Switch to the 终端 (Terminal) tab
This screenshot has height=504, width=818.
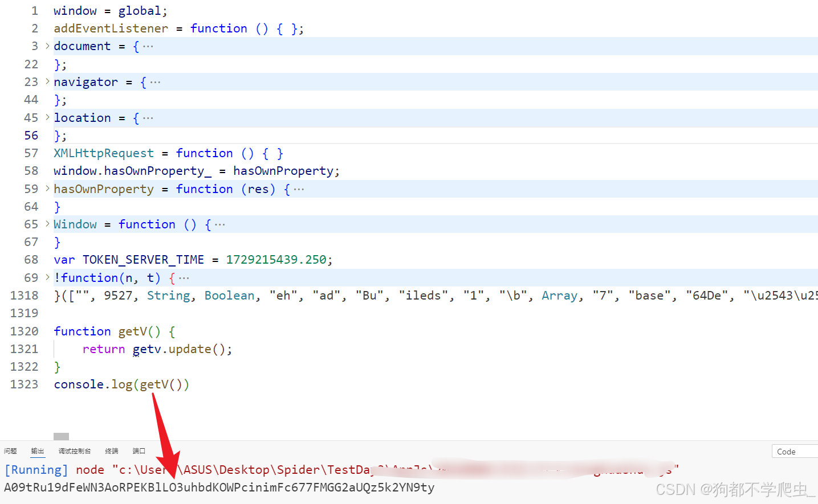[x=112, y=451]
